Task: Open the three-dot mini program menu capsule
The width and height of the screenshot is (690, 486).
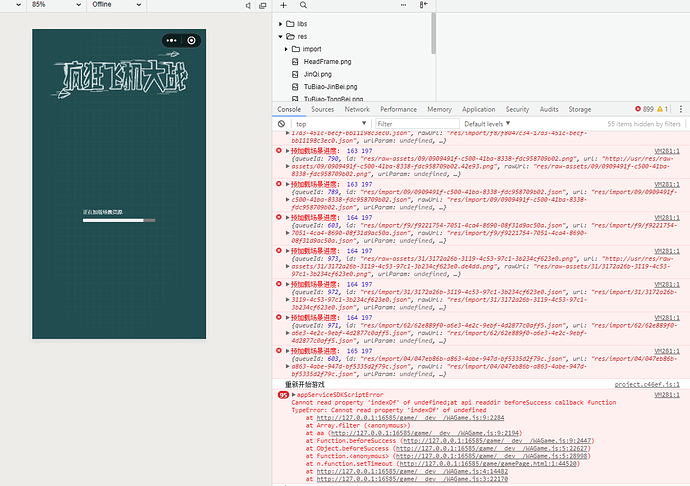Action: coord(172,40)
